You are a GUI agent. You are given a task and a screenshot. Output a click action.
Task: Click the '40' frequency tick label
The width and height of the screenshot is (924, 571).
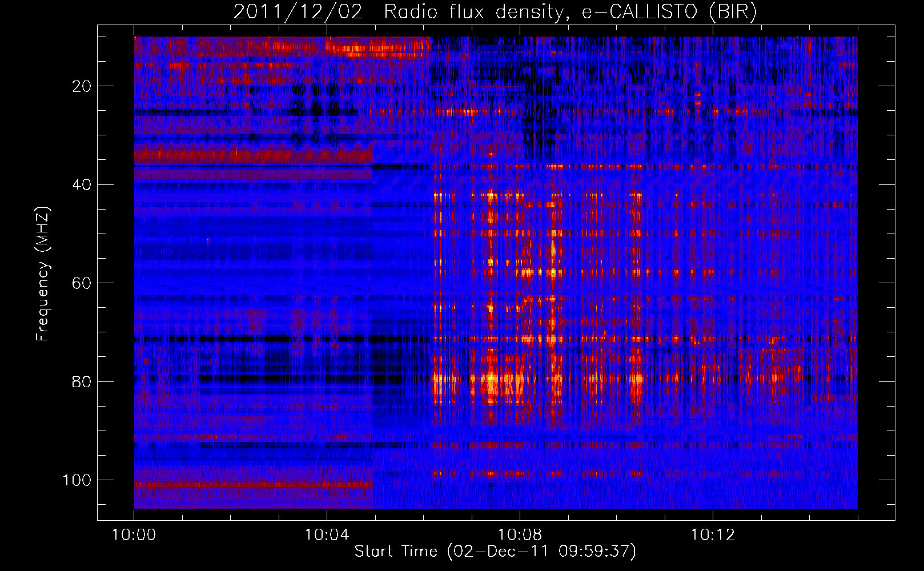[x=82, y=185]
